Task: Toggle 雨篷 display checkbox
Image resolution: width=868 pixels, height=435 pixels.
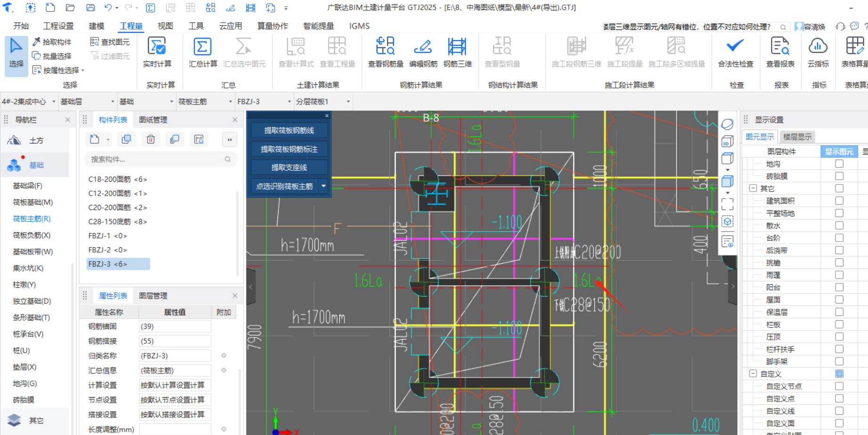Action: (839, 274)
